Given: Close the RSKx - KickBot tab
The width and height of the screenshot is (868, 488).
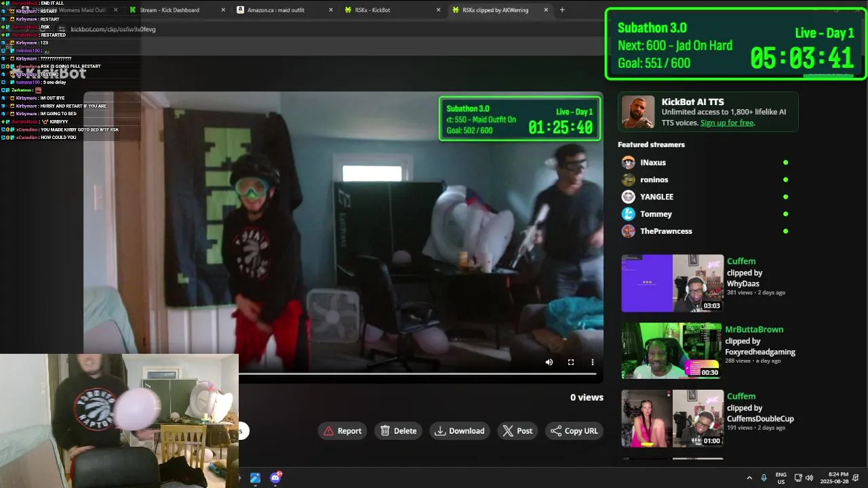Looking at the screenshot, I should point(438,10).
